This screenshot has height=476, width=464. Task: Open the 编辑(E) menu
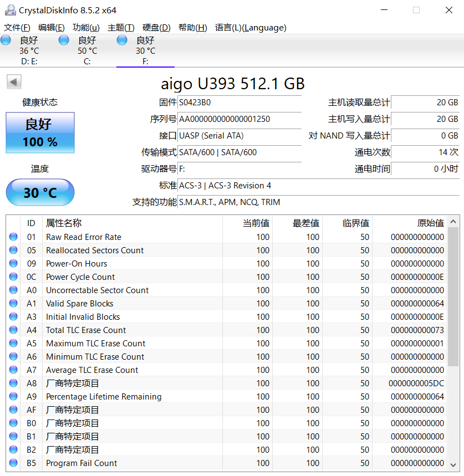pyautogui.click(x=52, y=28)
